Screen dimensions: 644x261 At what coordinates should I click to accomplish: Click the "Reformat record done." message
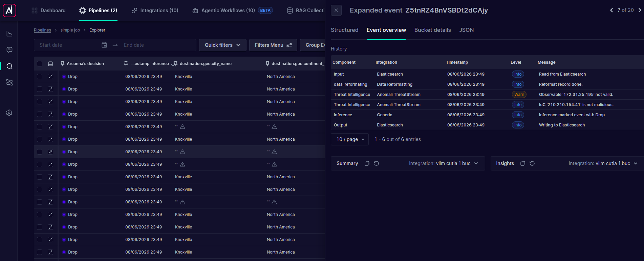561,84
